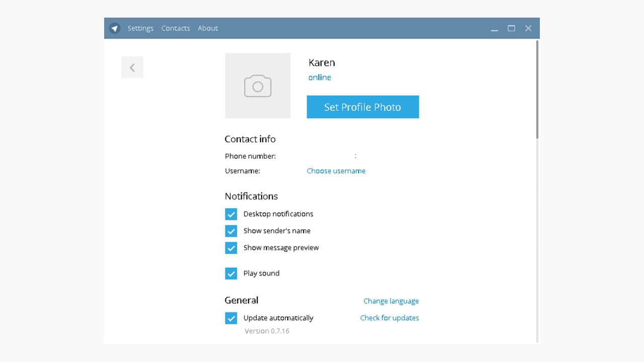The height and width of the screenshot is (362, 644).
Task: Open the Contacts menu
Action: (x=175, y=28)
